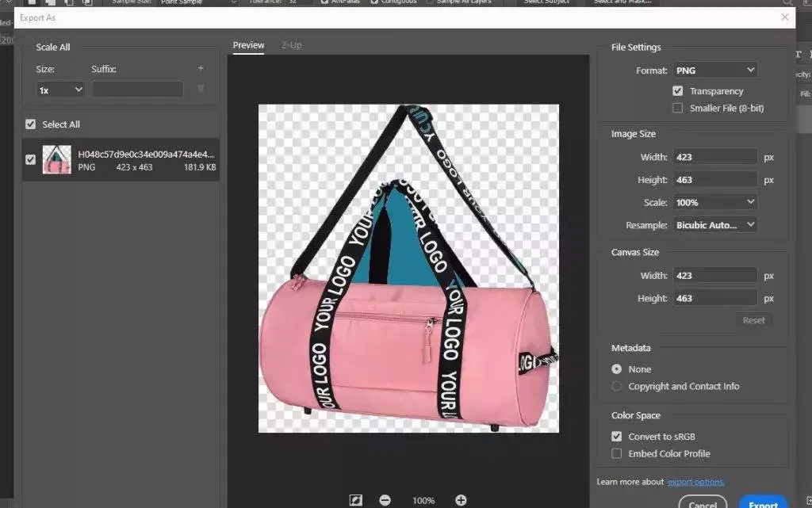Open the 1x size dropdown under Scale All
This screenshot has width=812, height=508.
(x=60, y=90)
